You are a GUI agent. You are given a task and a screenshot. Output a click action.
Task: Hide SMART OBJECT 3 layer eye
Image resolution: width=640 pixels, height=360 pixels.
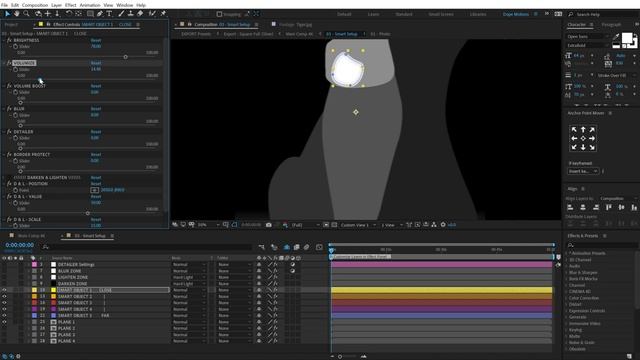tap(4, 303)
